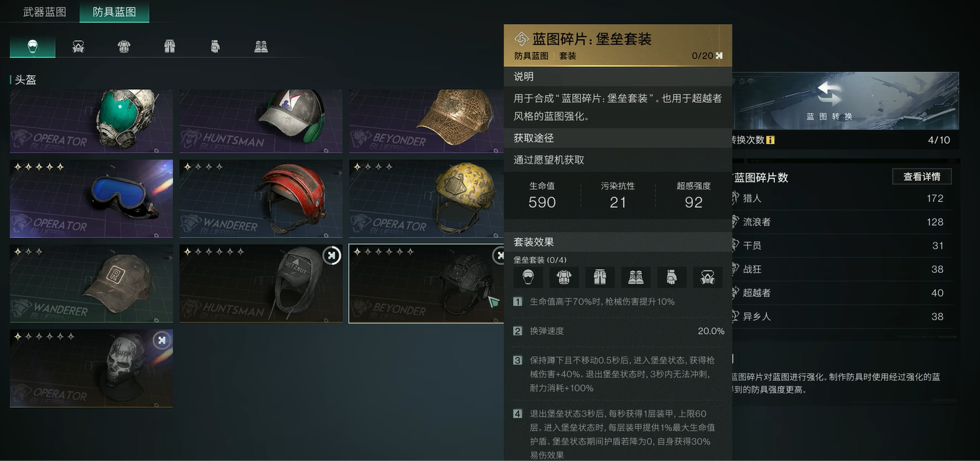Click the info icon beside 转换次数
Image resolution: width=980 pixels, height=461 pixels.
770,140
